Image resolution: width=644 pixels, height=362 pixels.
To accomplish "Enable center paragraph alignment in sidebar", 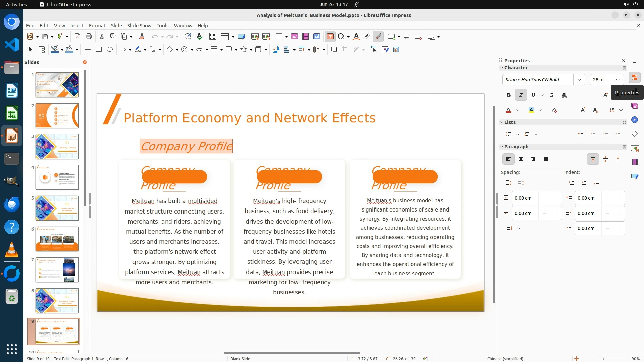I will pyautogui.click(x=521, y=159).
